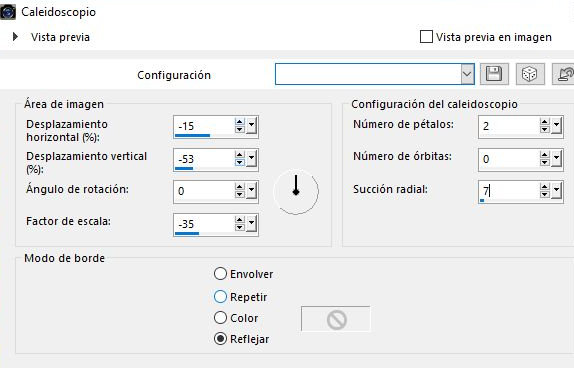Enable Vista previa en imagen checkbox
Image resolution: width=574 pixels, height=368 pixels.
point(426,37)
